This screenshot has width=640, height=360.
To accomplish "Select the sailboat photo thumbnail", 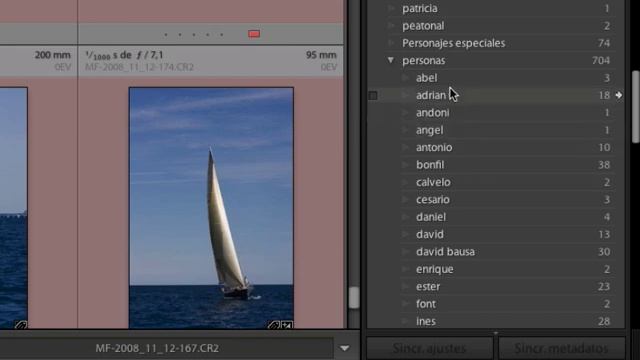I will coord(211,207).
